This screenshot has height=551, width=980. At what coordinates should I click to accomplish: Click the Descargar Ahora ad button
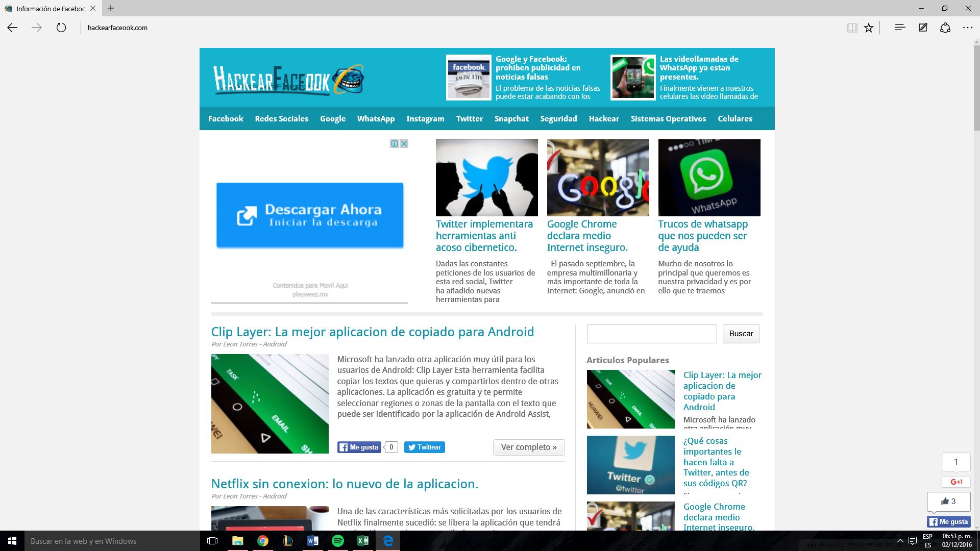coord(310,215)
